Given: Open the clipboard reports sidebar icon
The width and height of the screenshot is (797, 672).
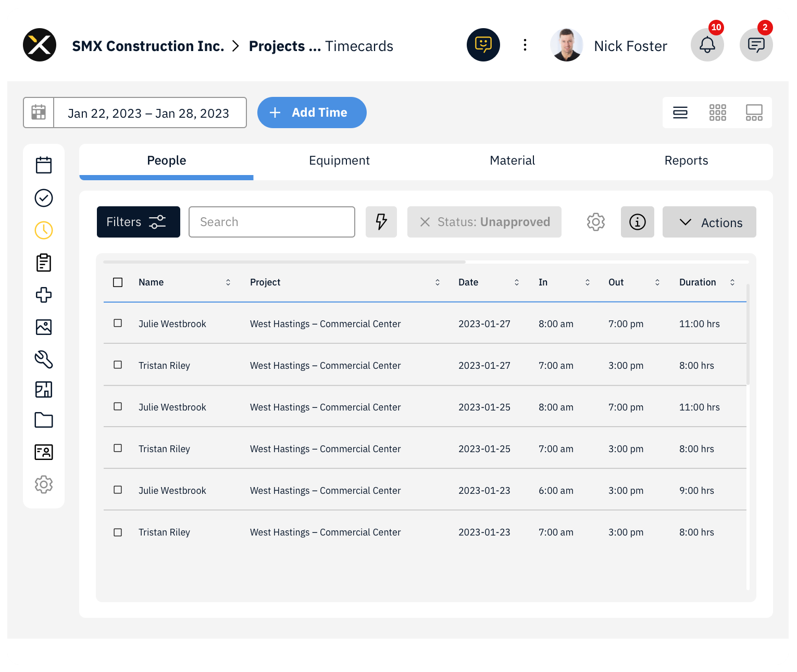Looking at the screenshot, I should 44,263.
